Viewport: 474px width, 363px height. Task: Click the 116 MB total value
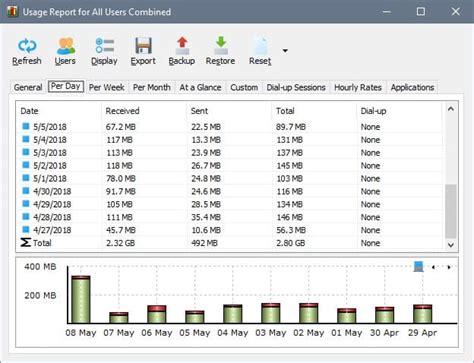[289, 191]
